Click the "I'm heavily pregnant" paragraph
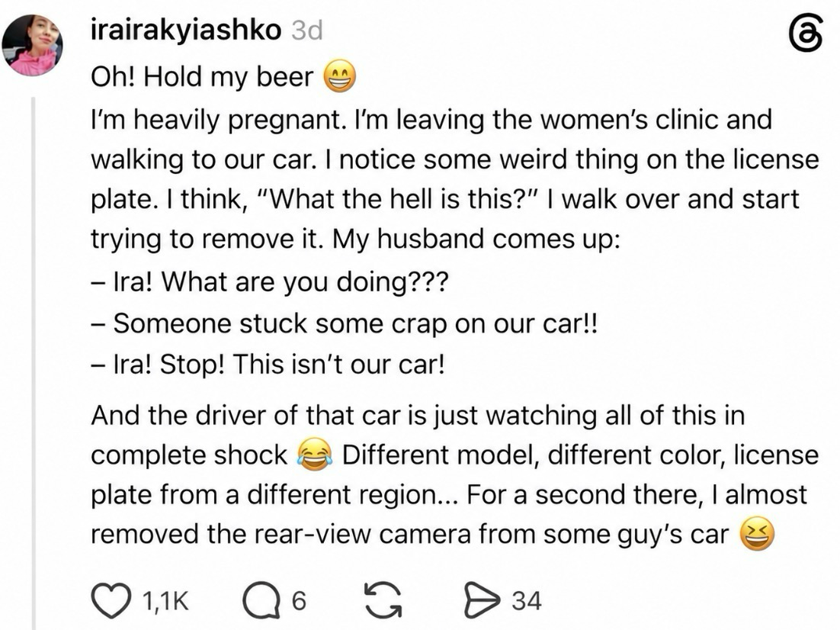Viewport: 840px width, 630px height. click(x=455, y=178)
